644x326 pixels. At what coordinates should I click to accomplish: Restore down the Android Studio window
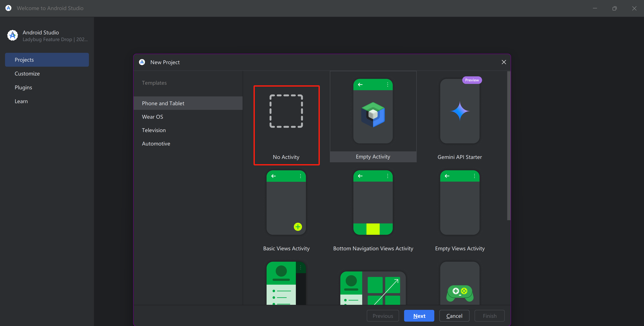pos(614,8)
